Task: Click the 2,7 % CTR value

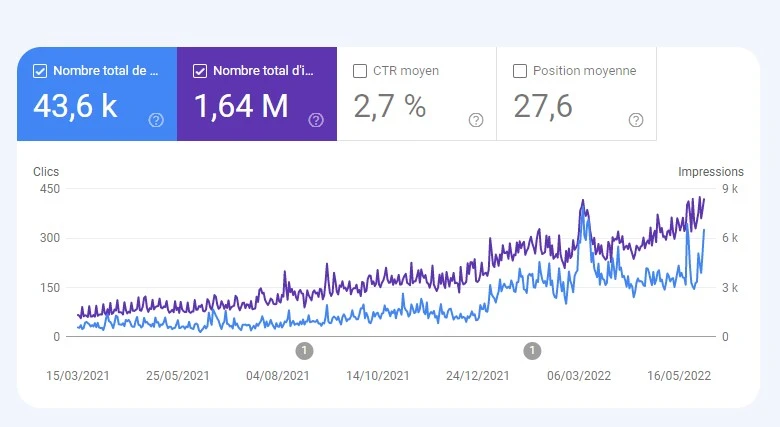Action: coord(390,107)
